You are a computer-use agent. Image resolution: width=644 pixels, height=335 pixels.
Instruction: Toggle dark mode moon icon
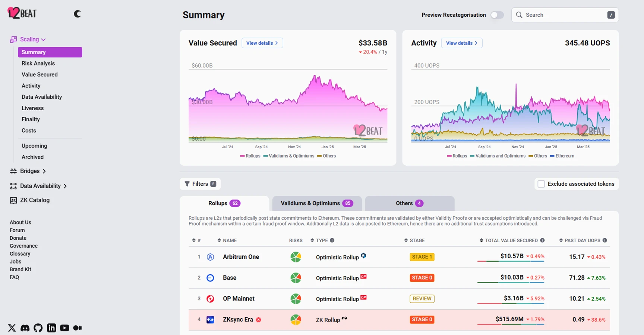pyautogui.click(x=77, y=14)
